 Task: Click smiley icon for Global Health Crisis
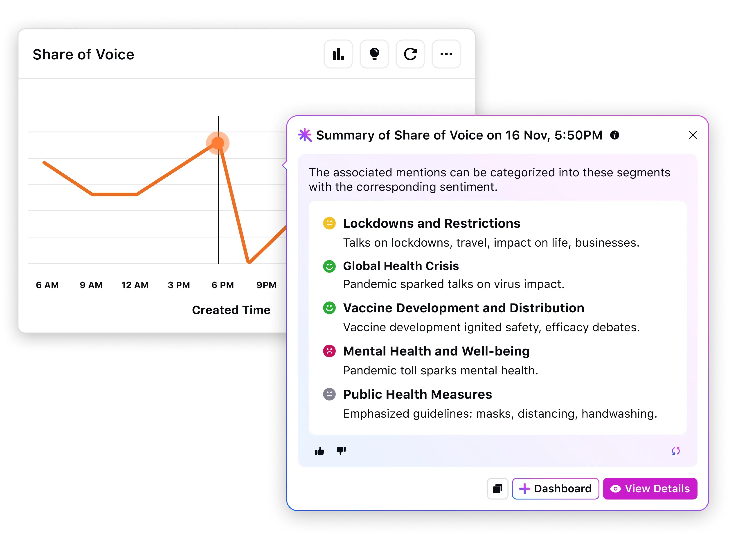329,266
